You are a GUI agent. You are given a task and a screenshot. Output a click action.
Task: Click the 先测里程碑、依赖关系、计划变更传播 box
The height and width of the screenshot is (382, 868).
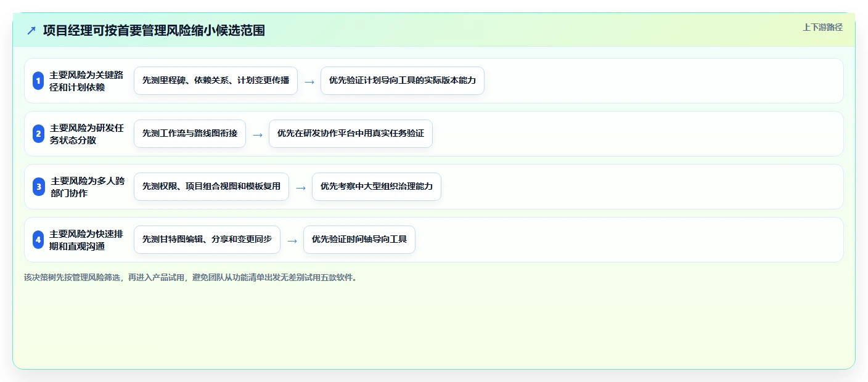pos(216,81)
